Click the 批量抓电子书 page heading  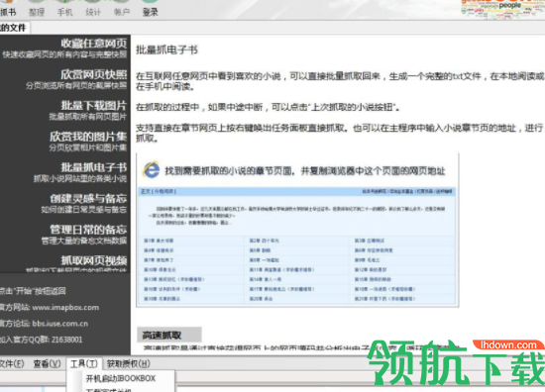pyautogui.click(x=166, y=50)
